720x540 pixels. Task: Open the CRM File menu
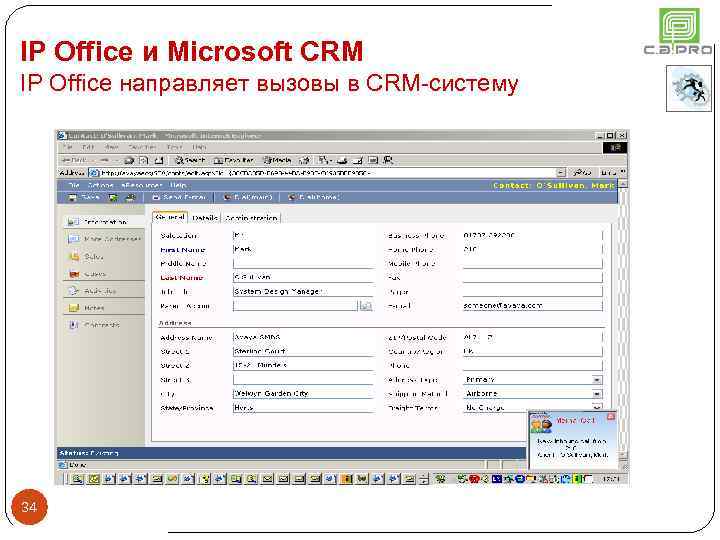point(74,185)
